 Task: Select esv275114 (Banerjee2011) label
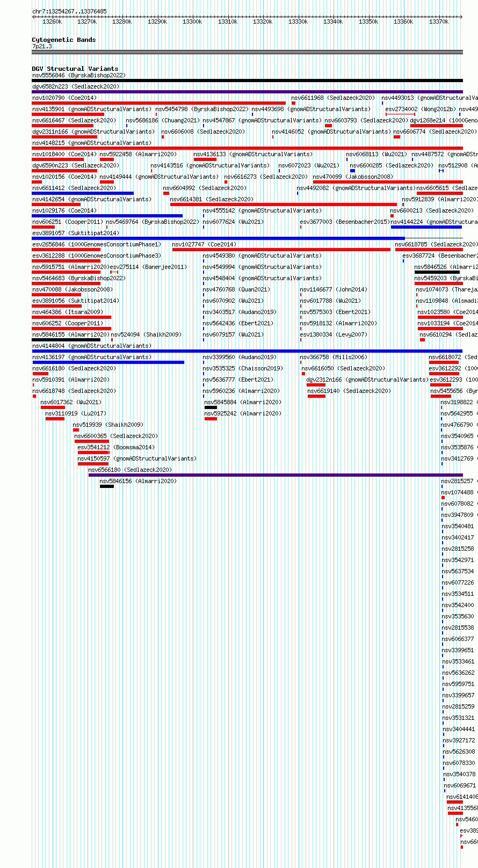click(x=149, y=267)
